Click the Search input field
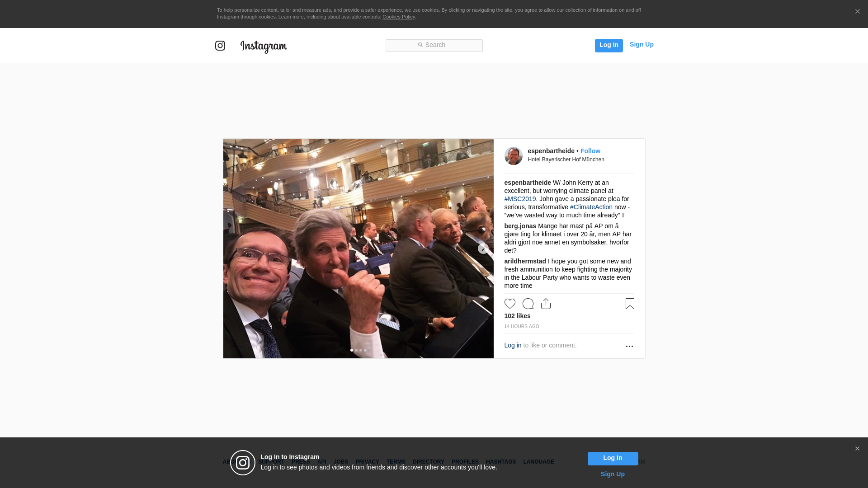 click(x=434, y=45)
